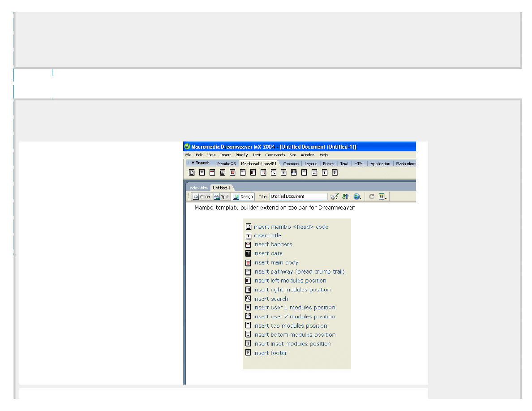Click the document Title text field
The height and width of the screenshot is (411, 532).
298,197
